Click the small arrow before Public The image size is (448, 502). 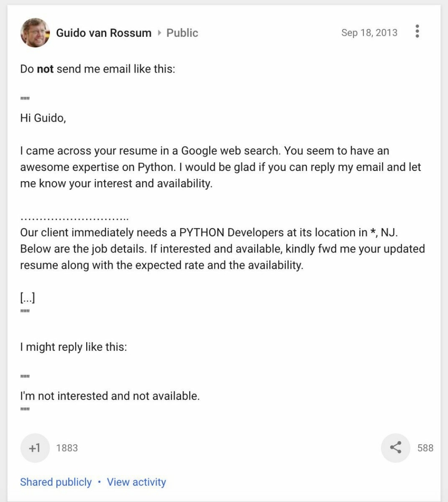(159, 33)
